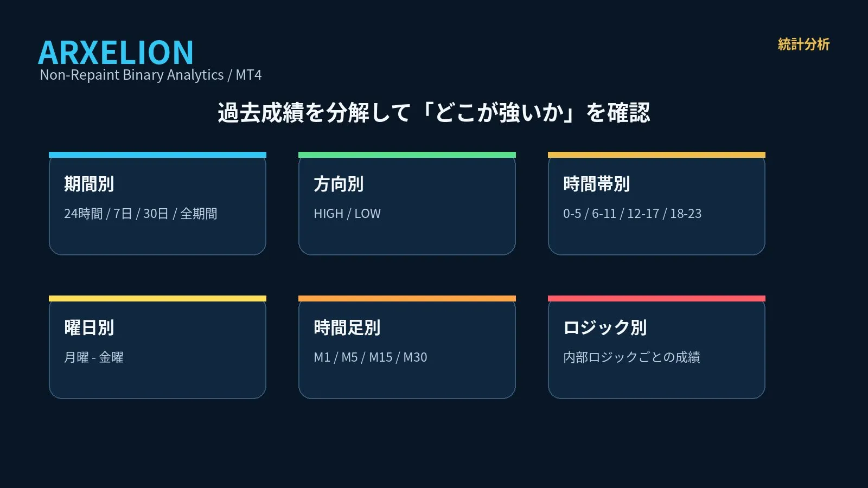Select the 曜日別 card heading

click(x=89, y=328)
